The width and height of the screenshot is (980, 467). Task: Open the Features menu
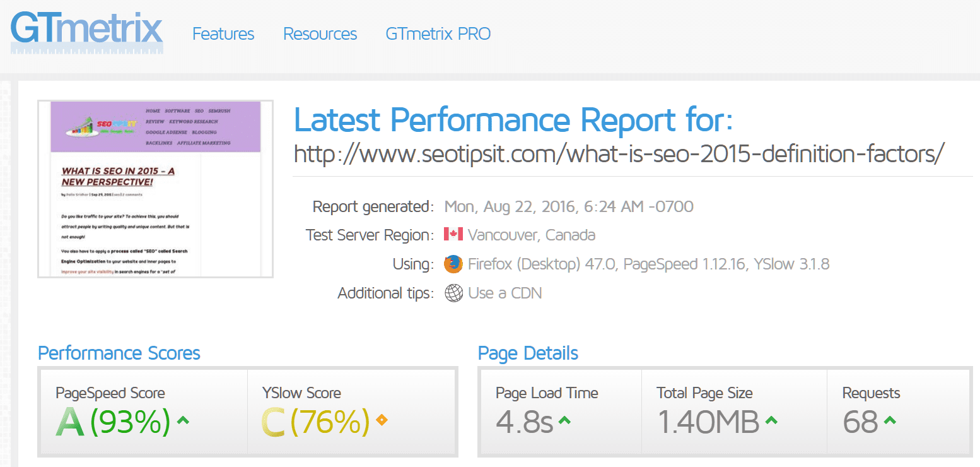click(223, 33)
